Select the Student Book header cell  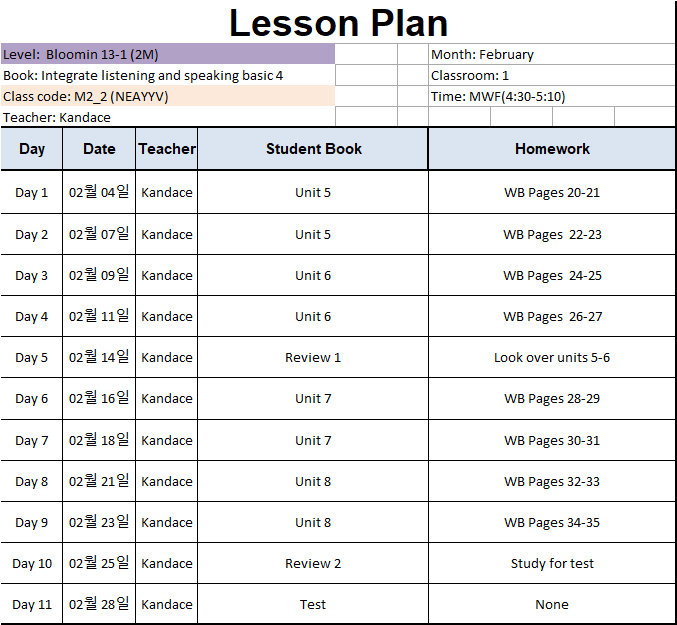coord(313,148)
